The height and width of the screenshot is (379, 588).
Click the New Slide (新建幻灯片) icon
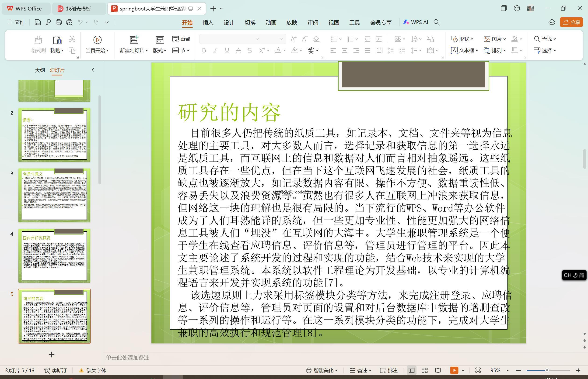click(134, 40)
